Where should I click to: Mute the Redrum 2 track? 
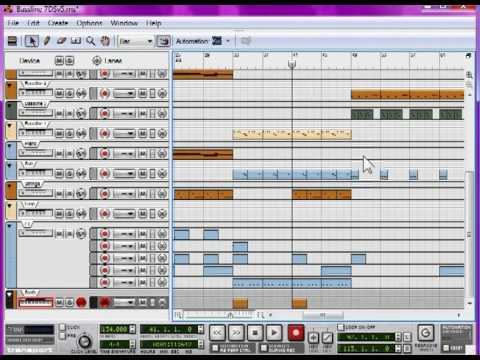pos(59,94)
